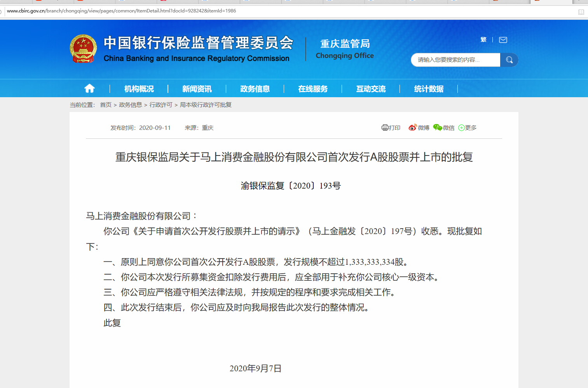Click item 一 about A股 issuance scale
The width and height of the screenshot is (588, 388).
257,262
